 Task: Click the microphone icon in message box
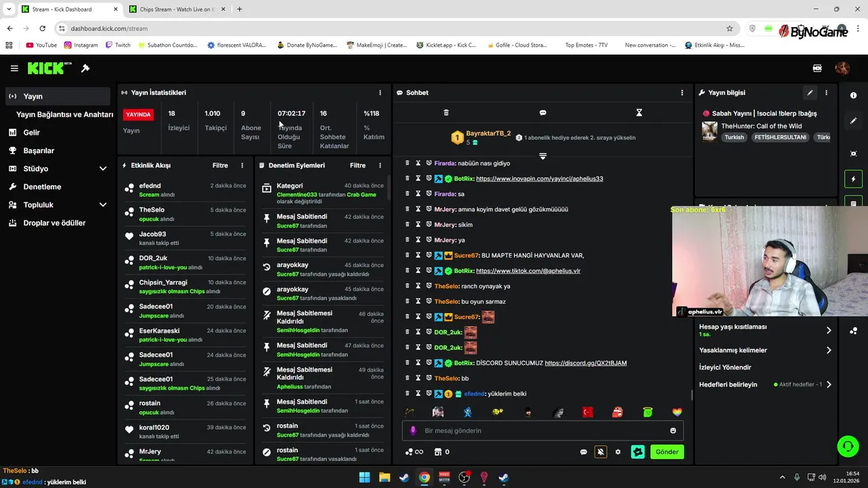pos(413,430)
